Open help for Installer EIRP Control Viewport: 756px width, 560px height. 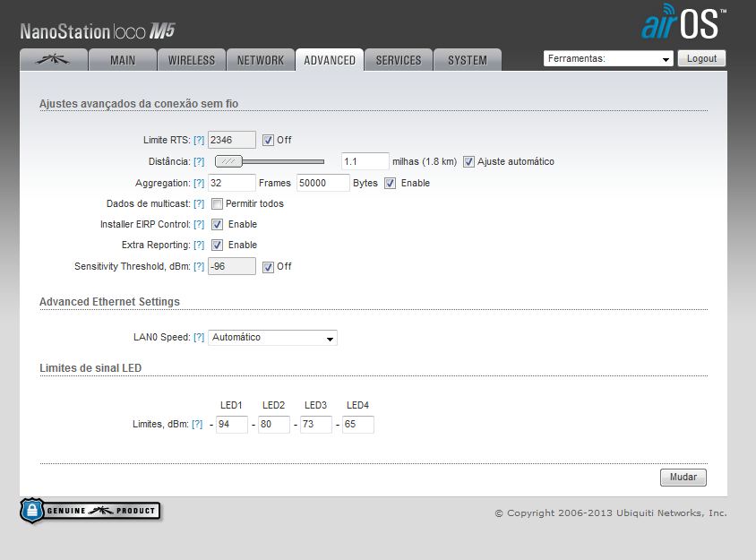199,225
